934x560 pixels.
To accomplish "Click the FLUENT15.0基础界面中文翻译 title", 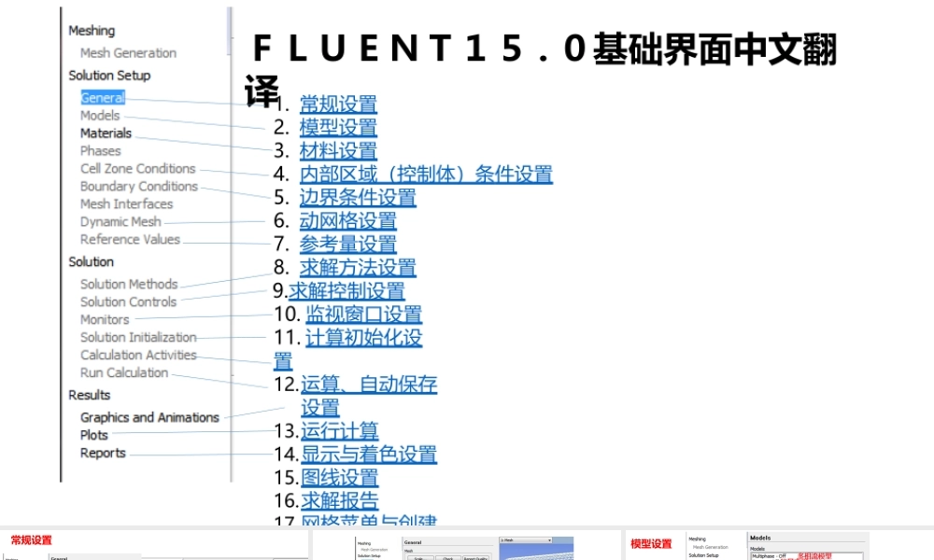I will tap(542, 68).
